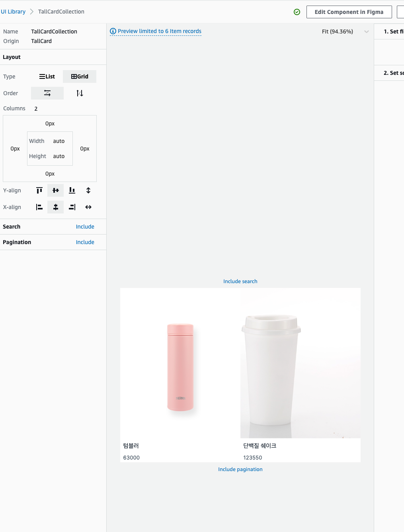This screenshot has height=532, width=404.
Task: Set X-align to left
Action: pyautogui.click(x=39, y=207)
